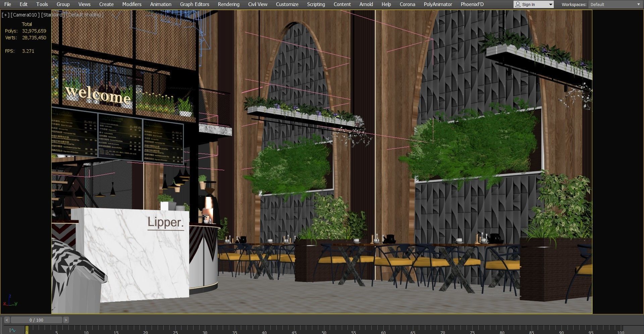Click the user silhouette icon beside Sign In

[x=518, y=4]
